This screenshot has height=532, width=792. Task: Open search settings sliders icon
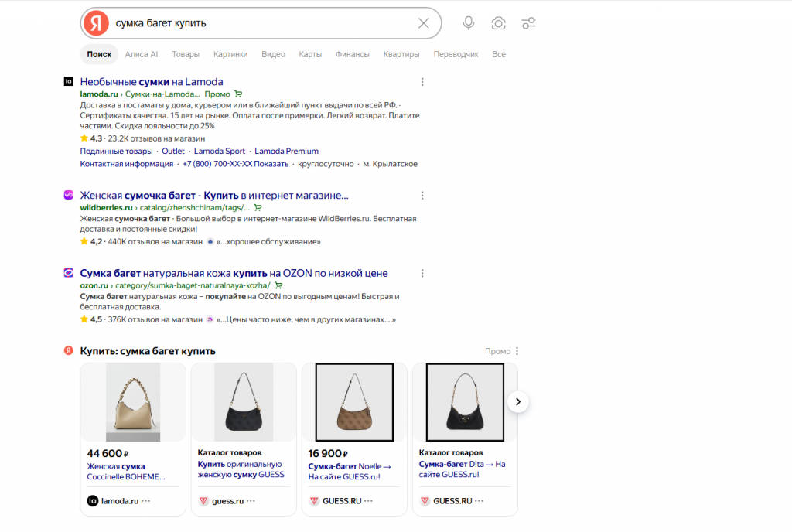[528, 23]
